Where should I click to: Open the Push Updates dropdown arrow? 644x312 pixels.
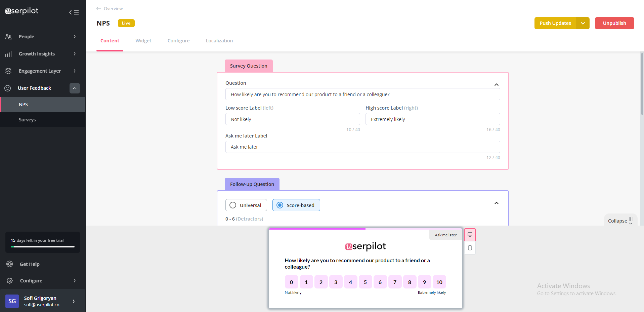tap(583, 23)
